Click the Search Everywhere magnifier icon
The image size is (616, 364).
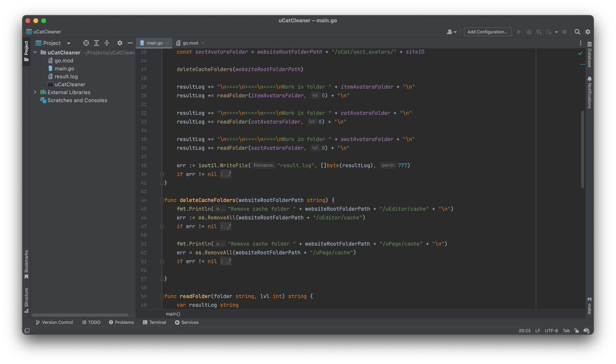(577, 32)
